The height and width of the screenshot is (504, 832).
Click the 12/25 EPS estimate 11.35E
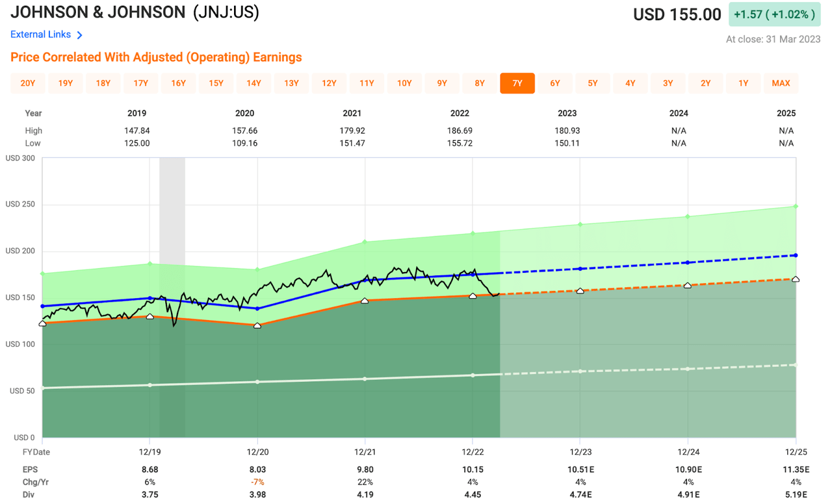pos(796,468)
